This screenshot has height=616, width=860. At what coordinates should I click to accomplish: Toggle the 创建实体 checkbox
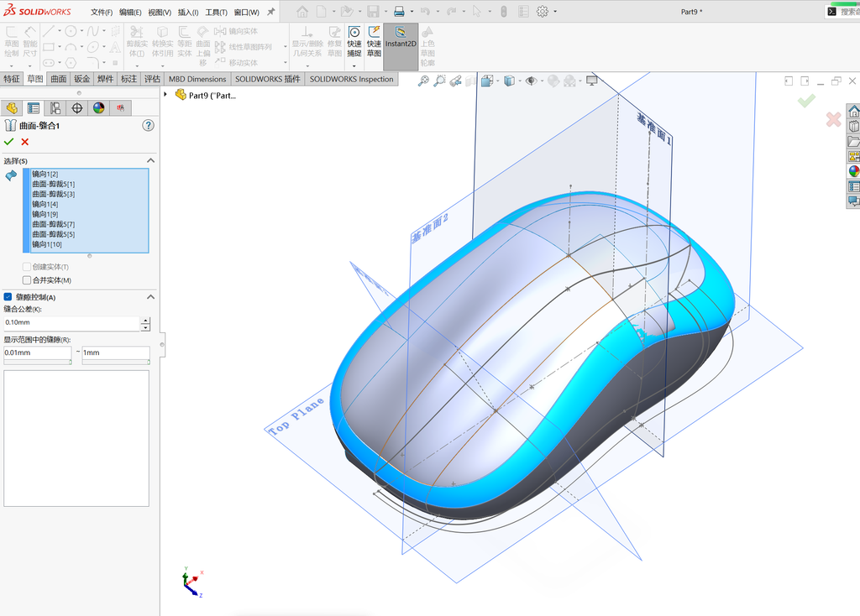[x=26, y=267]
